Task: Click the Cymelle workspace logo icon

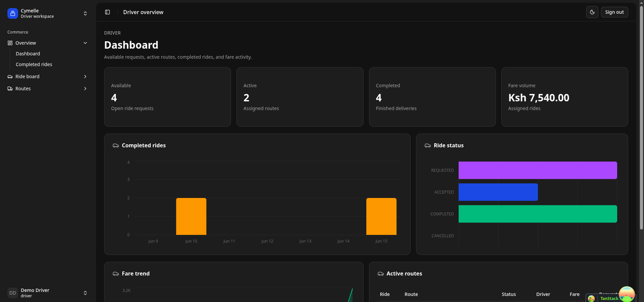Action: 13,13
